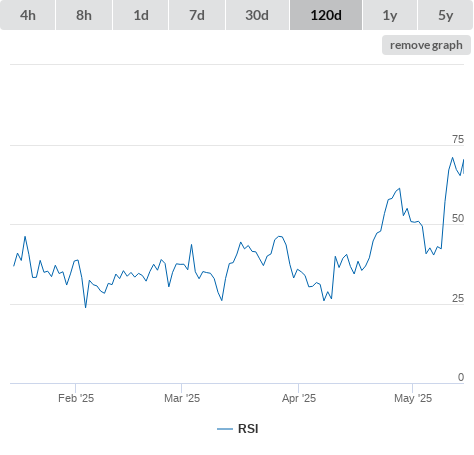
Task: Click the active 120d tab
Action: tap(326, 15)
